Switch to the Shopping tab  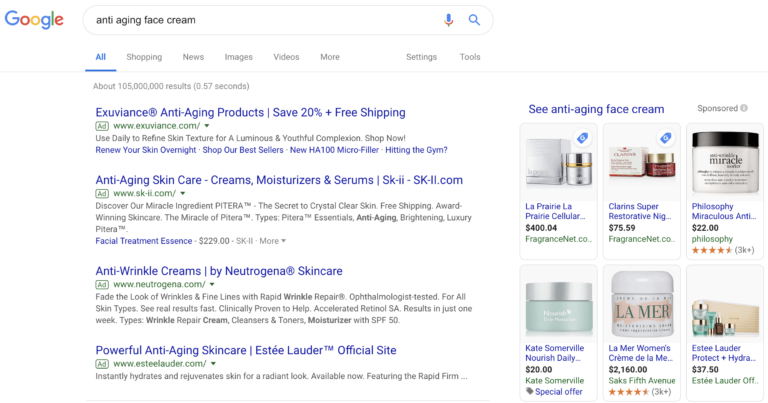point(144,57)
